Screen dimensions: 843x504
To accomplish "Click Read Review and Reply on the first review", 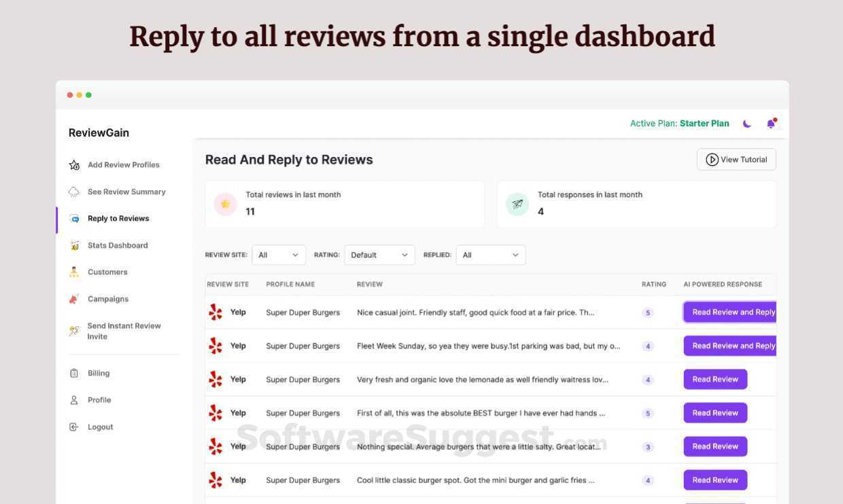I will (x=731, y=312).
